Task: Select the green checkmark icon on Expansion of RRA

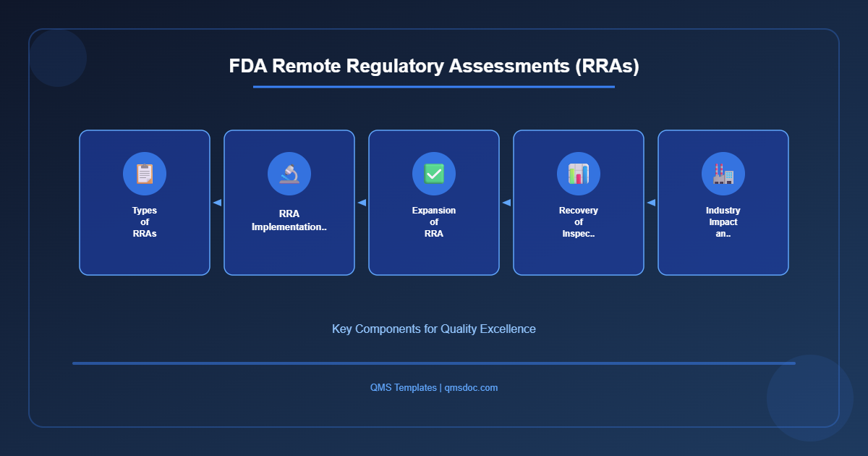Action: (x=433, y=173)
